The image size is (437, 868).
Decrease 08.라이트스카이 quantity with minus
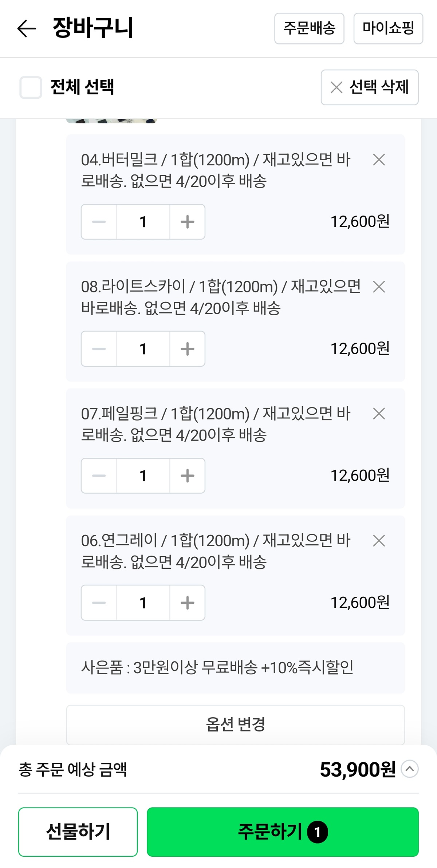99,349
